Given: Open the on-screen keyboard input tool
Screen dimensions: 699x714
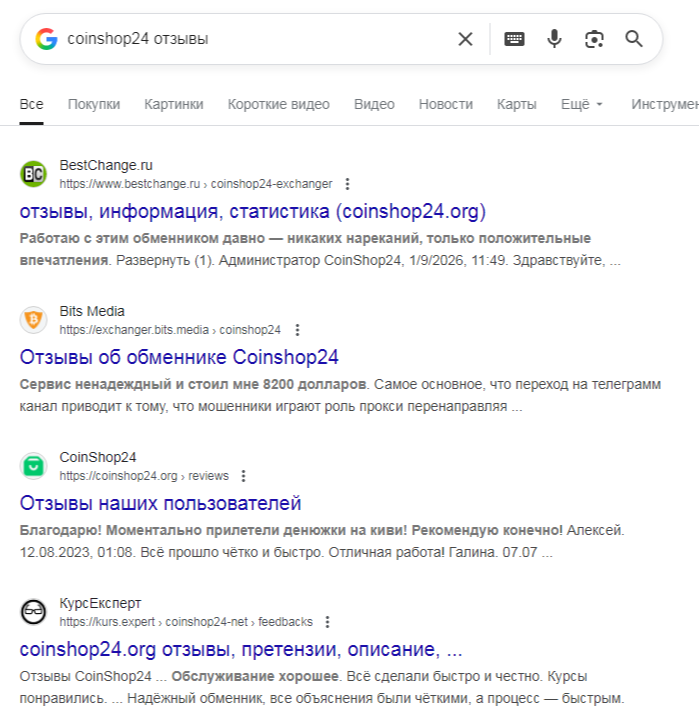Looking at the screenshot, I should pyautogui.click(x=514, y=39).
